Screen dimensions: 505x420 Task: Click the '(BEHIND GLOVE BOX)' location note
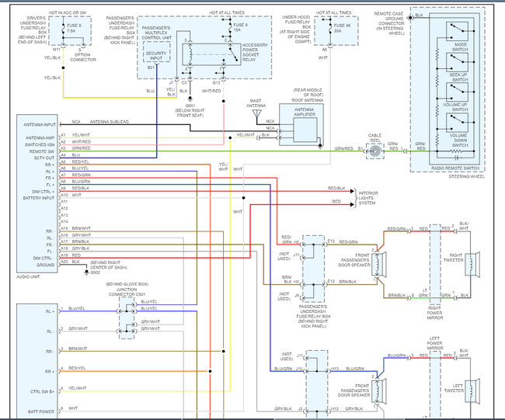[x=127, y=284]
